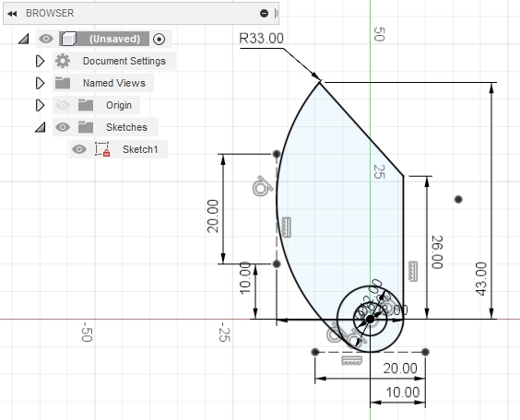Screen dimensions: 520x420
Task: Select the (Unsaved) component cube icon
Action: [69, 39]
